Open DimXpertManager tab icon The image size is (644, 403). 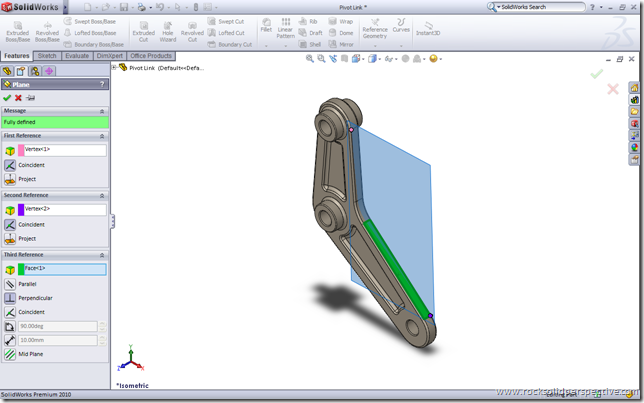click(49, 71)
